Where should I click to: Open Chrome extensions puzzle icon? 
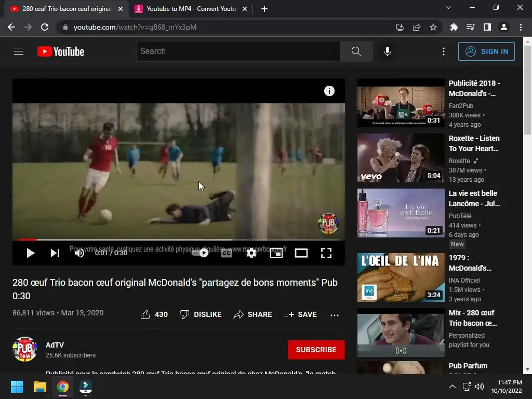coord(454,27)
